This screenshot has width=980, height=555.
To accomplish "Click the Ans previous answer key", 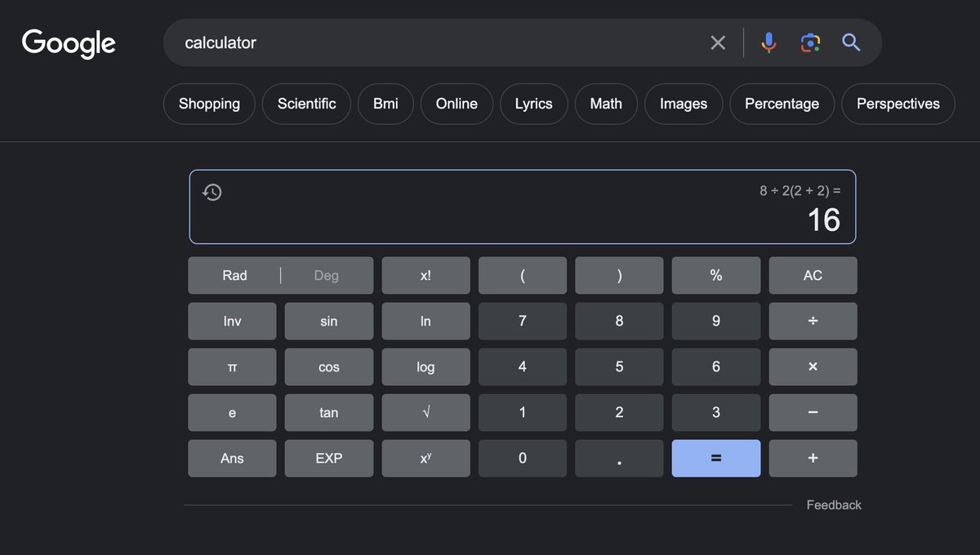I will [x=232, y=459].
